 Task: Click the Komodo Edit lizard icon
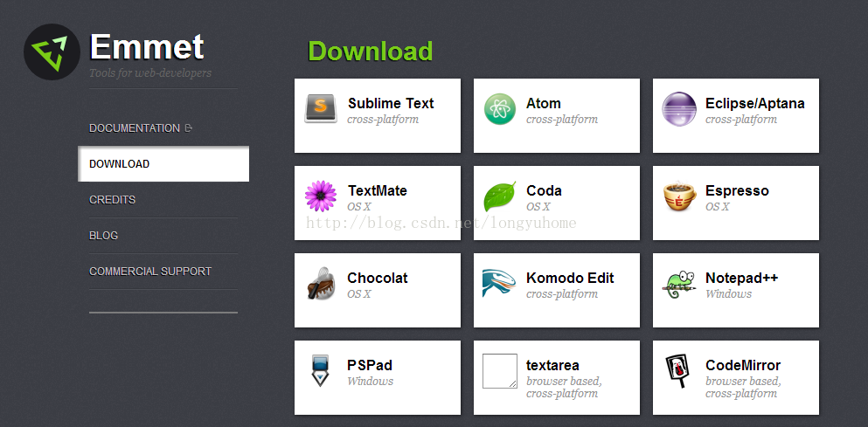click(x=499, y=283)
